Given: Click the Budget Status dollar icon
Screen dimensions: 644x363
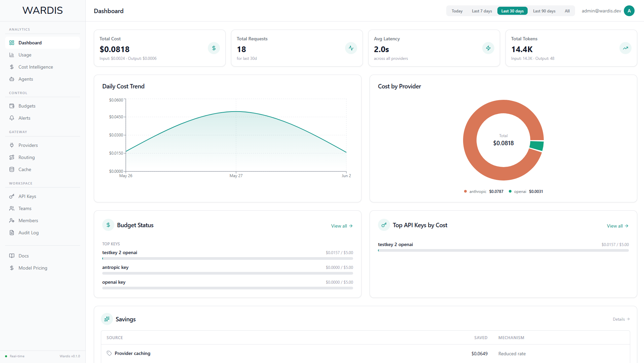Looking at the screenshot, I should (x=108, y=225).
